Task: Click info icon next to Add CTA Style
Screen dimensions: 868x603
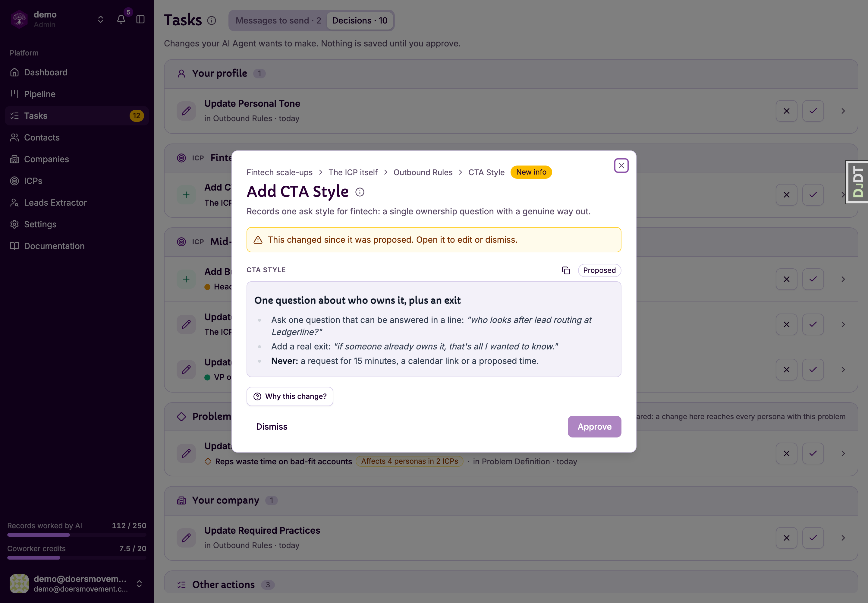Action: click(x=360, y=192)
